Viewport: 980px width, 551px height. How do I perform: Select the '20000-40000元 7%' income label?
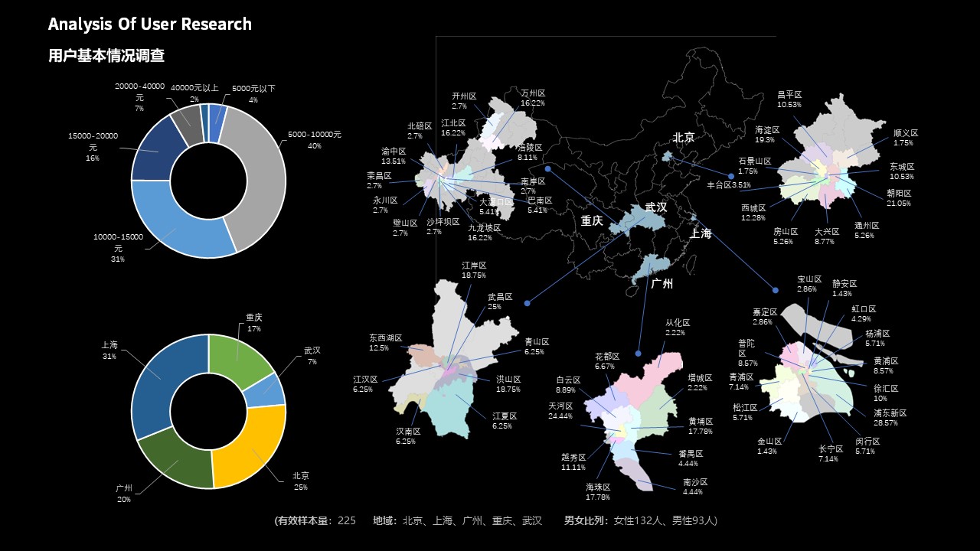click(139, 98)
